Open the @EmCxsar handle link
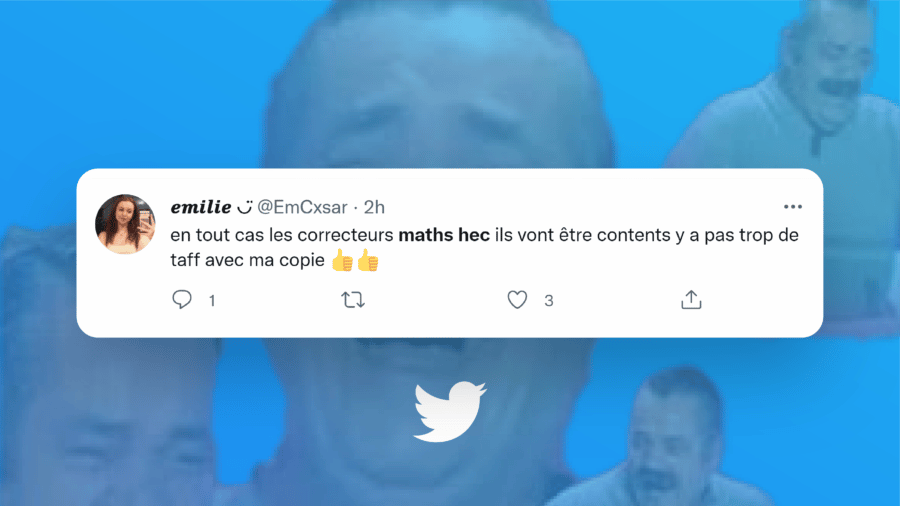This screenshot has width=900, height=506. [x=302, y=207]
